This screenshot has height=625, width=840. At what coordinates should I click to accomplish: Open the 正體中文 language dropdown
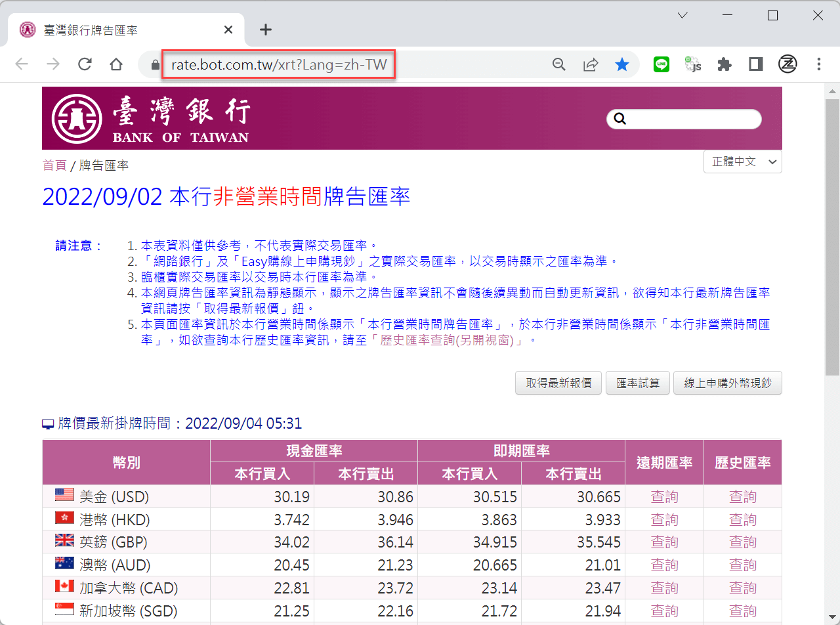click(742, 162)
